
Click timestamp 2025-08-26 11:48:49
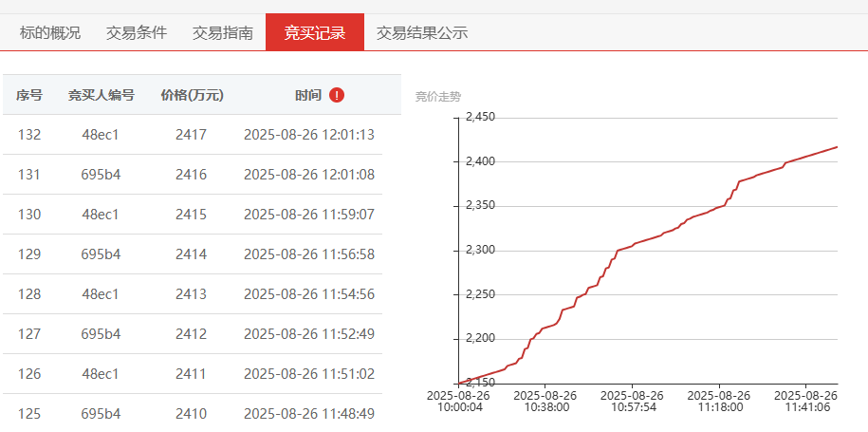pos(309,414)
